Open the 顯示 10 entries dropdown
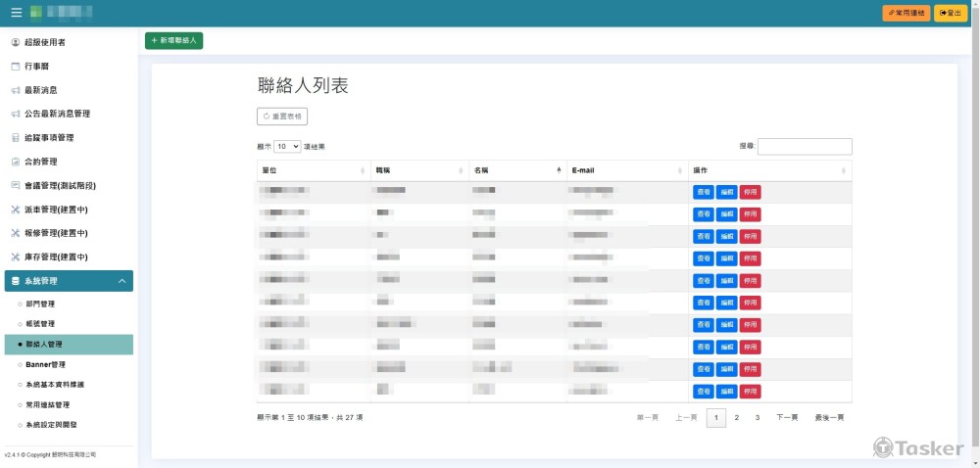The width and height of the screenshot is (980, 468). [287, 146]
